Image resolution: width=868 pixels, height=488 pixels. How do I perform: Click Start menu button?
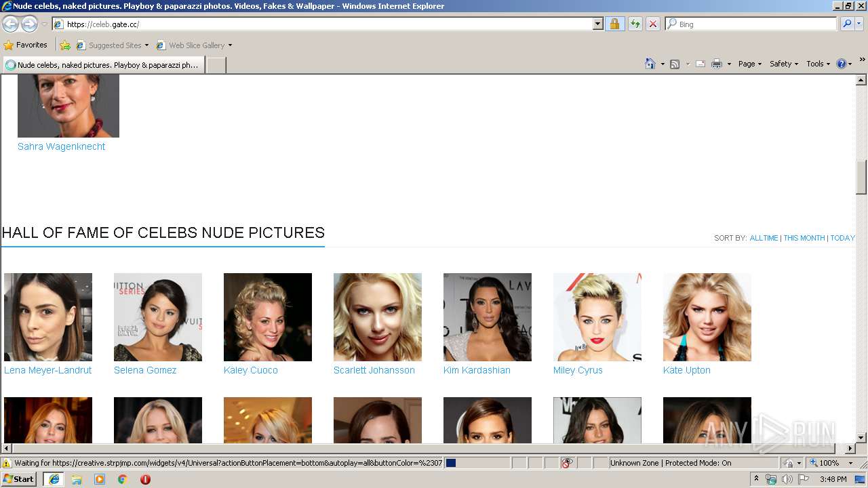click(x=19, y=479)
